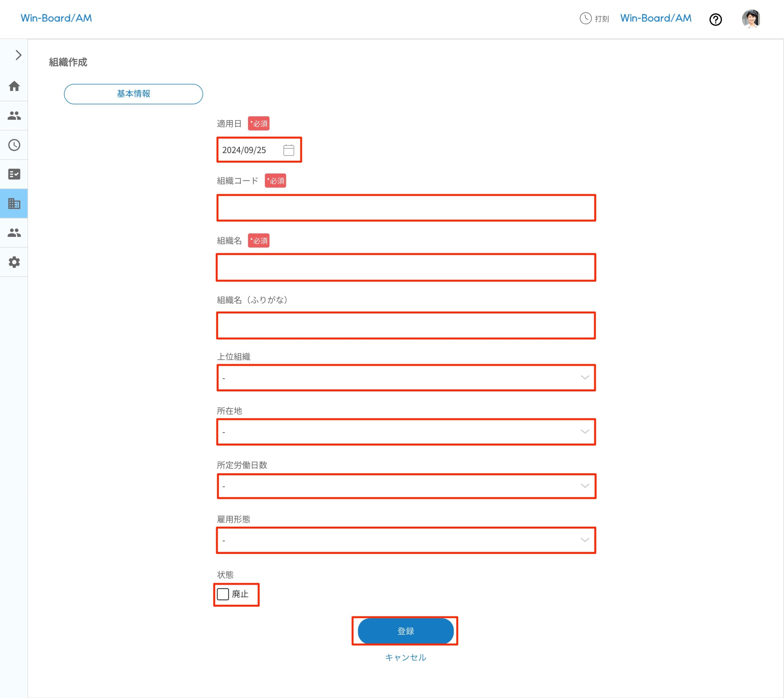Click the settings gear sidebar icon
Viewport: 784px width, 698px height.
(14, 262)
